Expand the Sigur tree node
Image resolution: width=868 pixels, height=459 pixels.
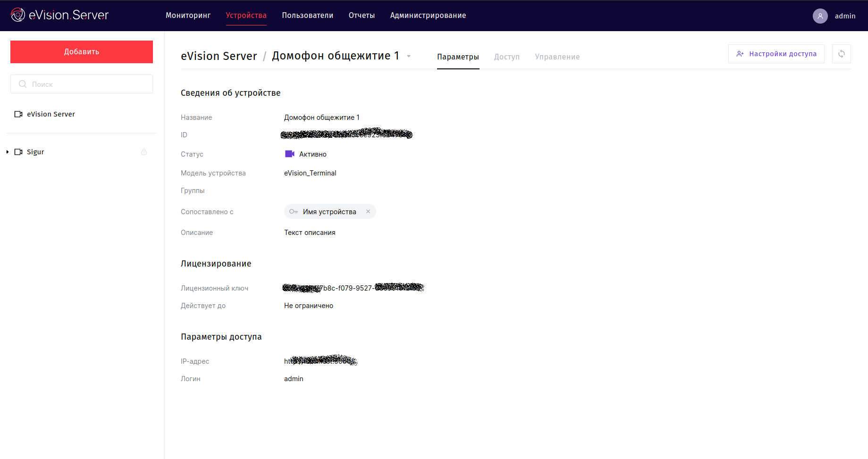click(x=8, y=152)
